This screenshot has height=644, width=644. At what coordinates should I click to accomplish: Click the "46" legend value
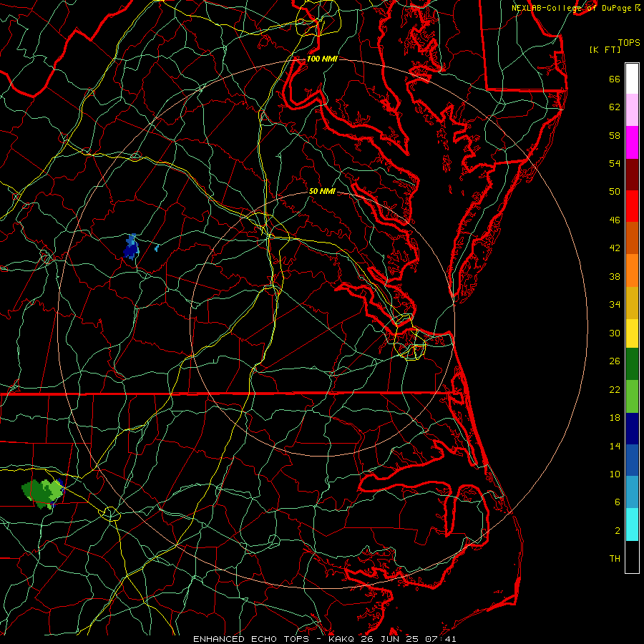pos(615,220)
